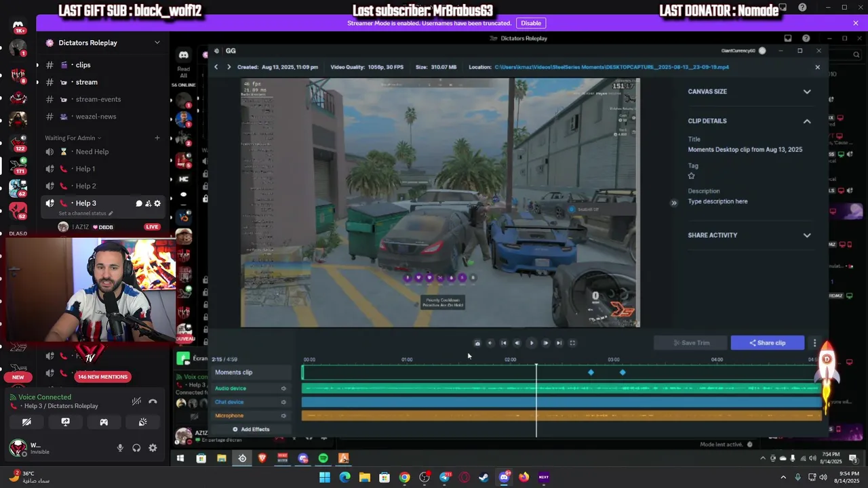Seek on the green Audio device waveform
Image resolution: width=868 pixels, height=488 pixels.
[561, 388]
